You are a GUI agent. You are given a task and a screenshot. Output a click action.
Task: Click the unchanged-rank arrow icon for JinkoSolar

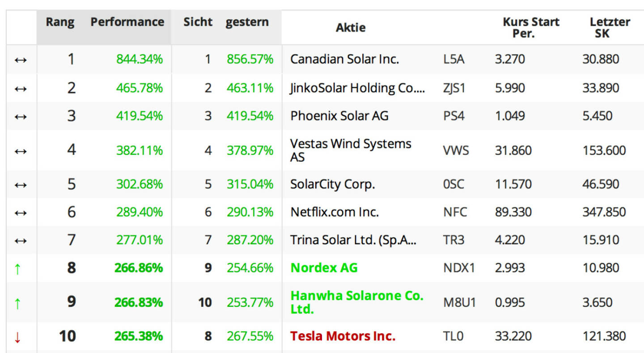click(x=21, y=88)
